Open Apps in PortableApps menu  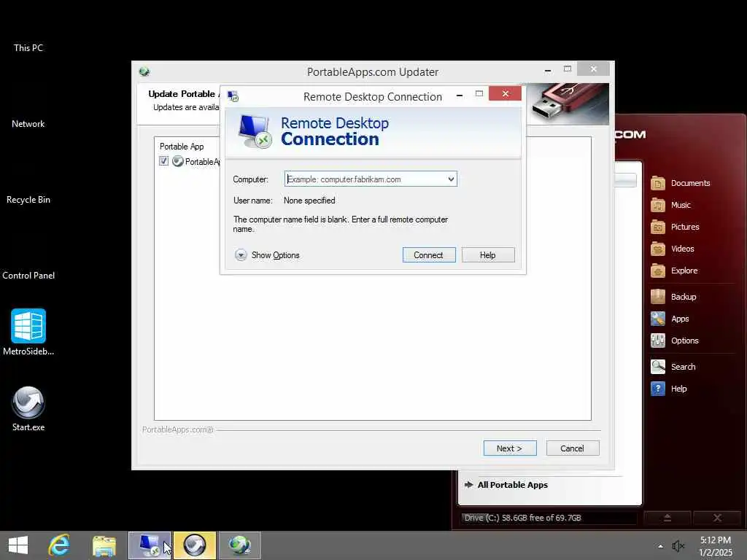tap(670, 319)
